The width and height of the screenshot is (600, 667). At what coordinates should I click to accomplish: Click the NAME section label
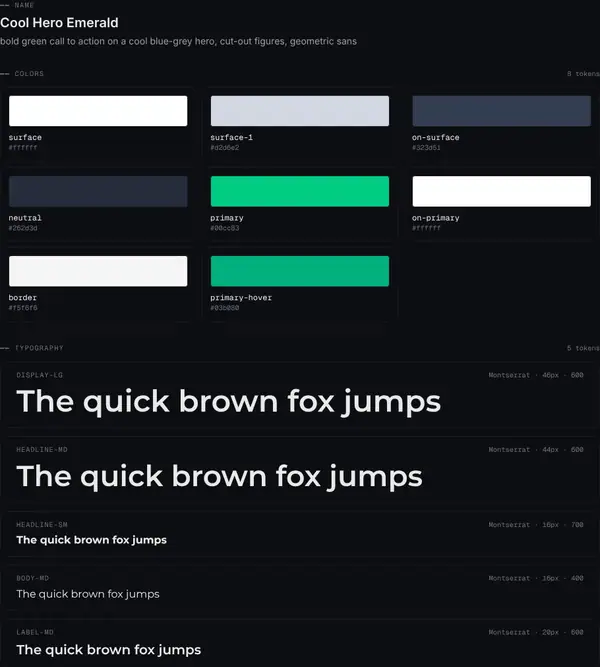click(x=24, y=5)
